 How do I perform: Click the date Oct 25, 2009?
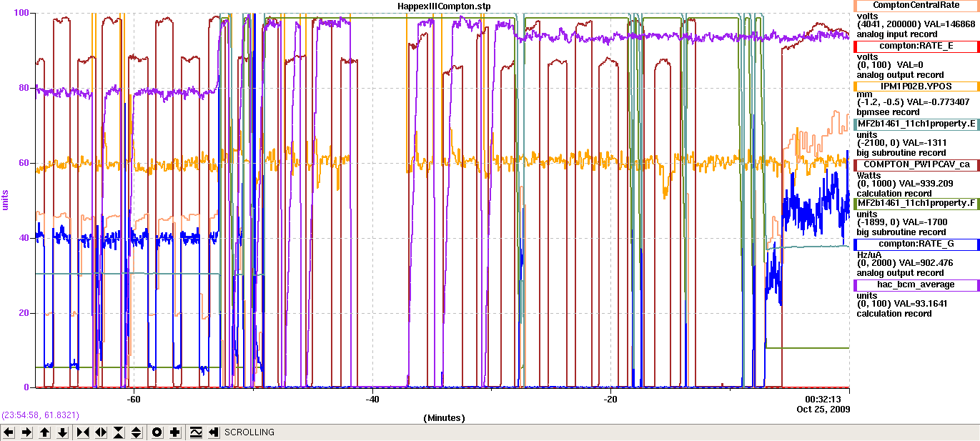pos(823,410)
